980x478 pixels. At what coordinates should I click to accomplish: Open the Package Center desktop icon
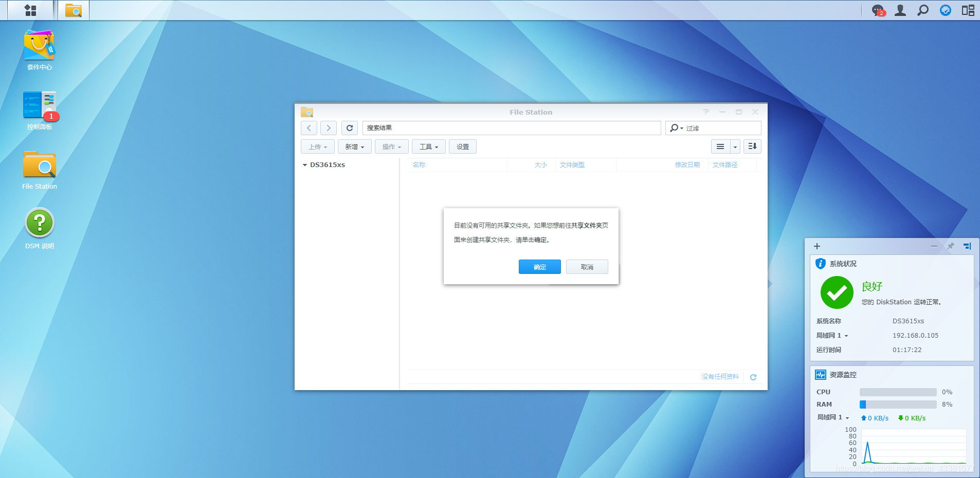pos(39,46)
